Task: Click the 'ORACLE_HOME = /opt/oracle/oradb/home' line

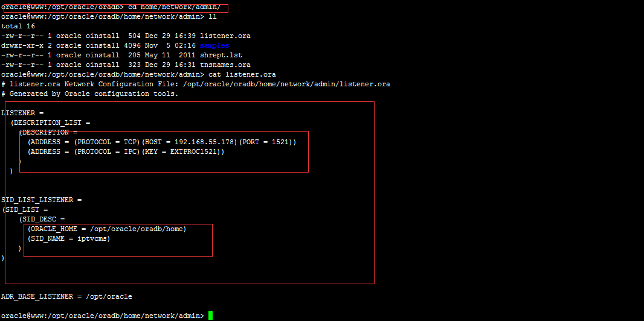Action: coord(107,229)
